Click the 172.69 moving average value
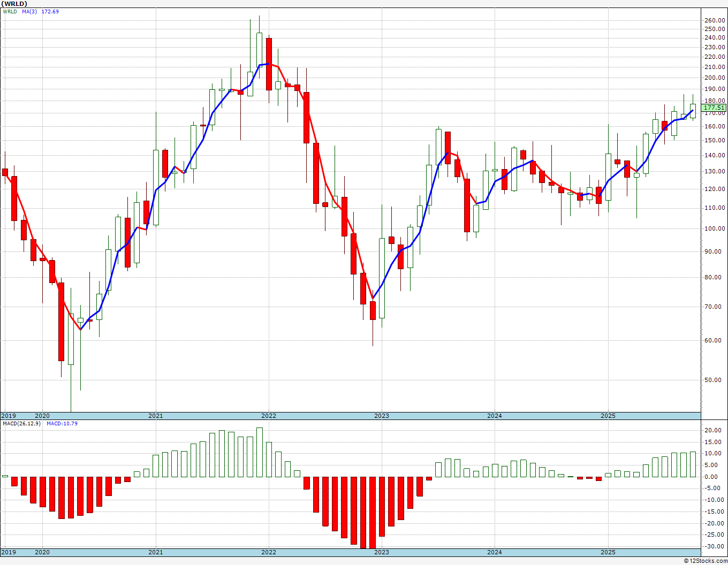The height and width of the screenshot is (565, 728). 50,11
